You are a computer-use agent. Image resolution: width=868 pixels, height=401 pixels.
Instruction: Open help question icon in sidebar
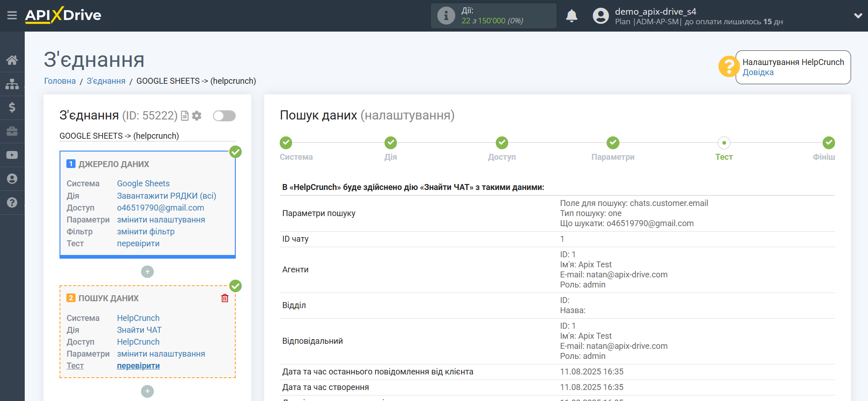click(12, 203)
